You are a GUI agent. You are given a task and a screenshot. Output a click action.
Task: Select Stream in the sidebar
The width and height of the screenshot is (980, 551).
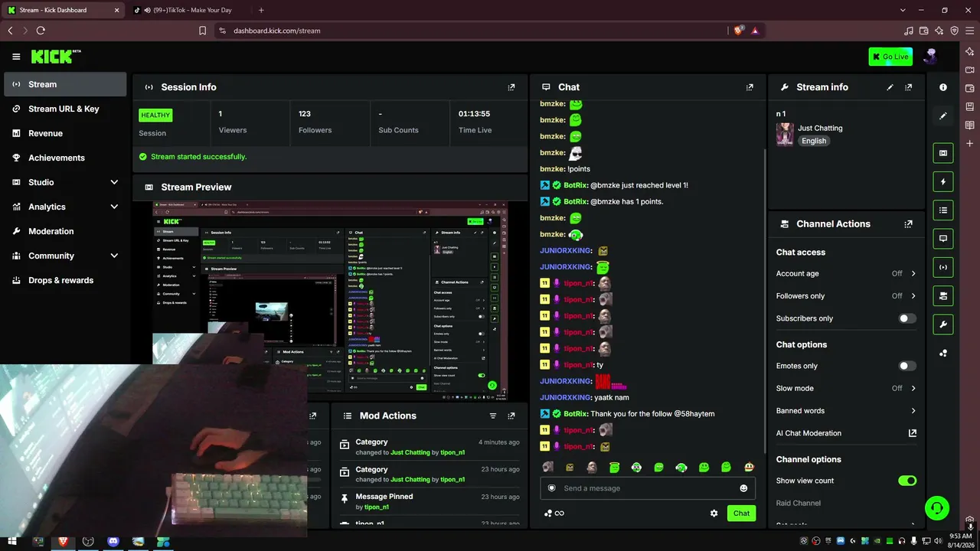(65, 84)
